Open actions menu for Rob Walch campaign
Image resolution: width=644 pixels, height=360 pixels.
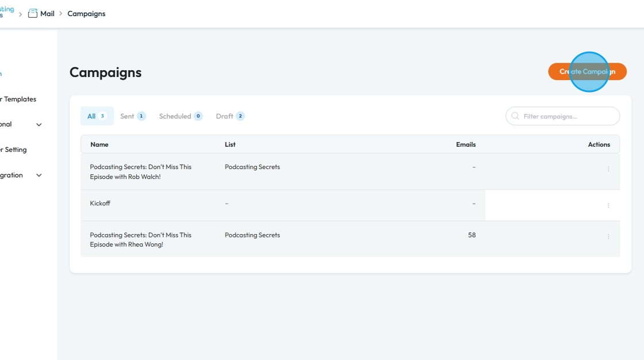(608, 169)
